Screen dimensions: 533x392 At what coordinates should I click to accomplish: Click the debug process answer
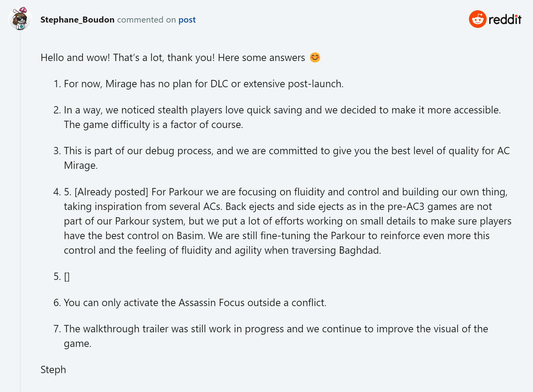coord(287,151)
